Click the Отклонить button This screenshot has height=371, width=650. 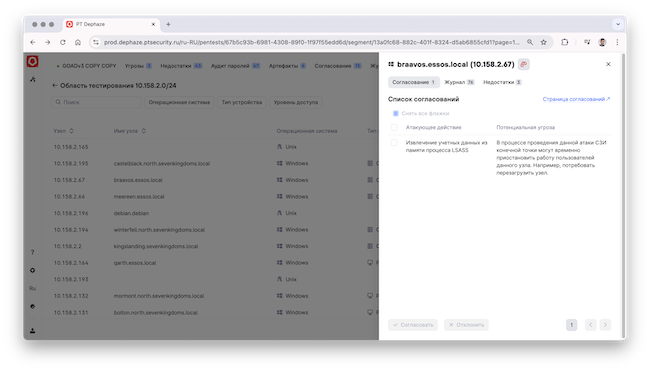click(x=466, y=325)
